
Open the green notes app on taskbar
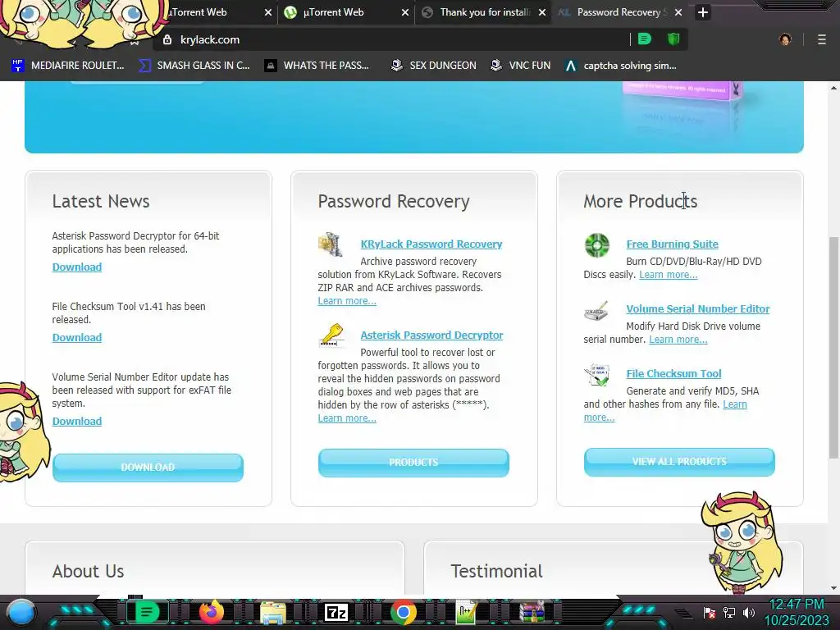pos(147,612)
